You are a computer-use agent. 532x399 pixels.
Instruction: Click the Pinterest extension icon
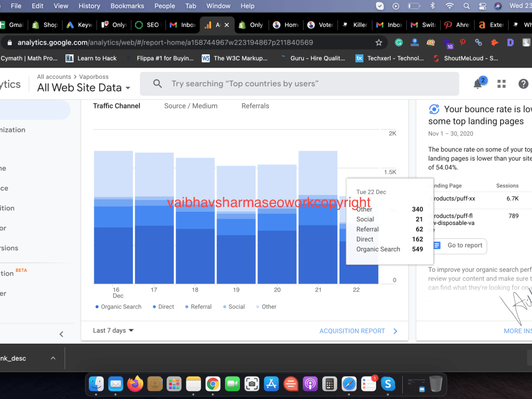tap(462, 43)
